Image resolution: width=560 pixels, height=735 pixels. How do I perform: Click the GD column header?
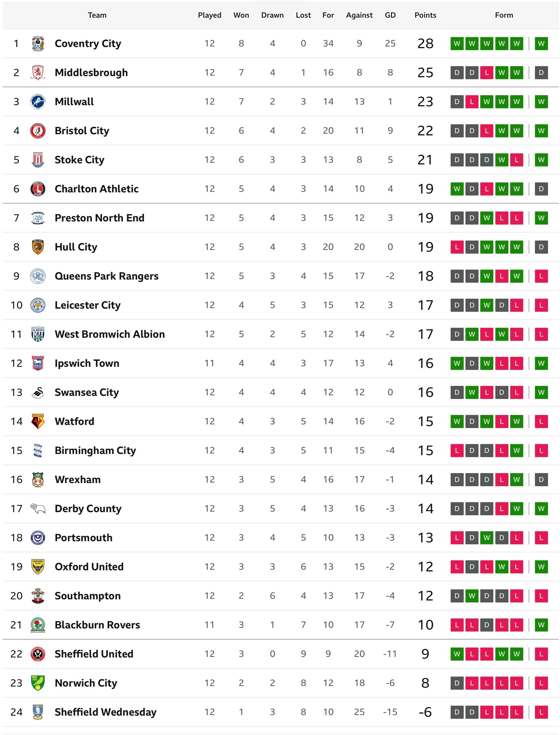tap(390, 15)
